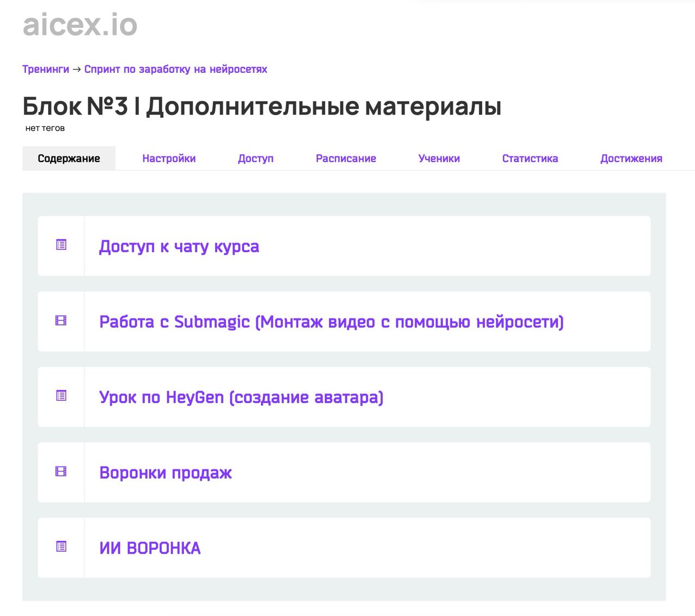Open the lesson ИИ ВОРОНКА
The width and height of the screenshot is (695, 616).
click(x=150, y=548)
